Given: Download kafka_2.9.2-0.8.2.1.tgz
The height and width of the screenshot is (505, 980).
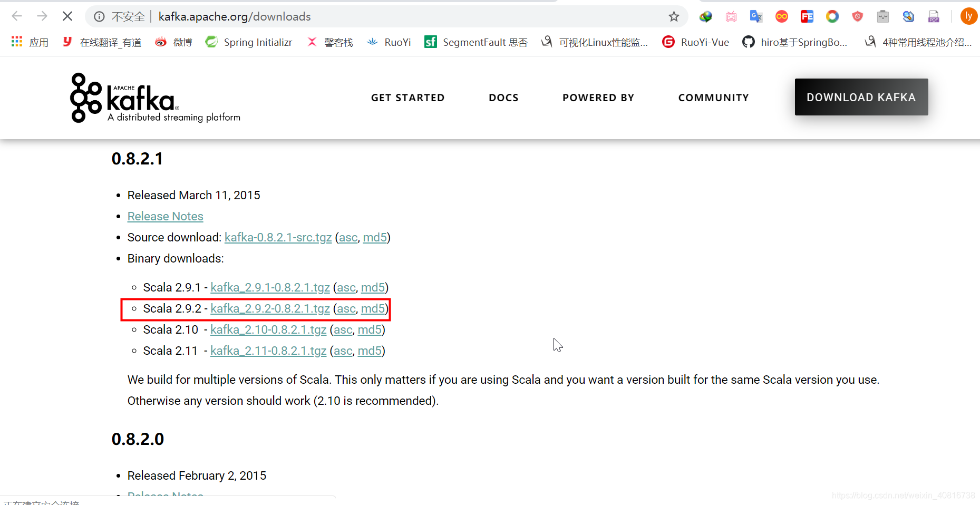Looking at the screenshot, I should (270, 308).
